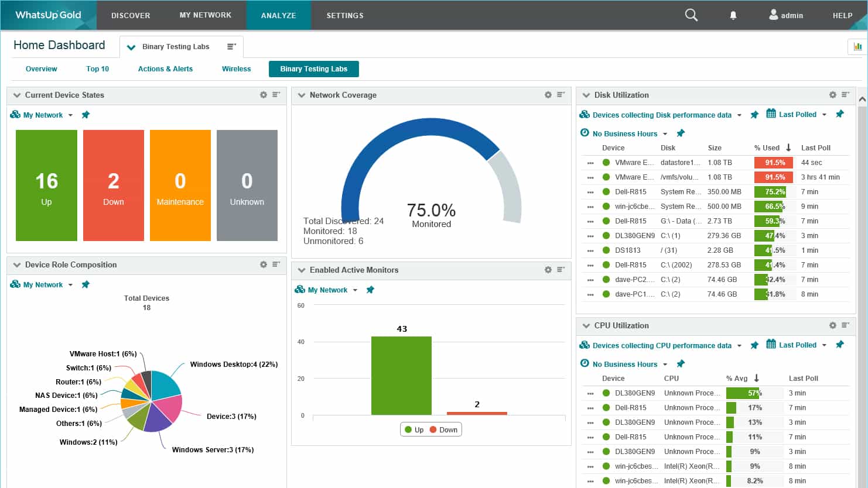Toggle pin beside No Business Hours in CPU Utilization
The height and width of the screenshot is (488, 868).
(x=681, y=364)
